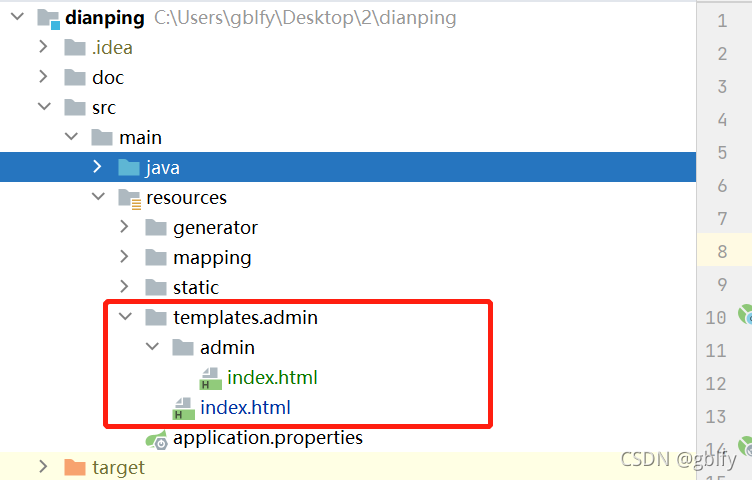The image size is (752, 480).
Task: Click line number 1 in gutter
Action: (722, 21)
